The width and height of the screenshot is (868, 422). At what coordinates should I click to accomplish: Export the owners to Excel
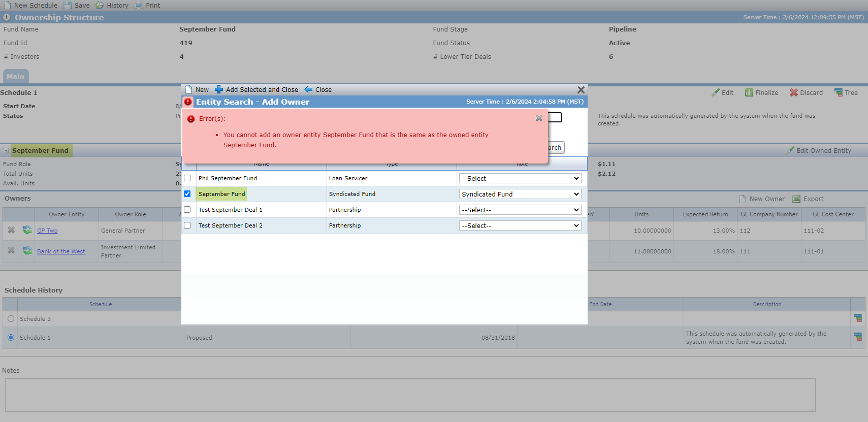coord(808,199)
